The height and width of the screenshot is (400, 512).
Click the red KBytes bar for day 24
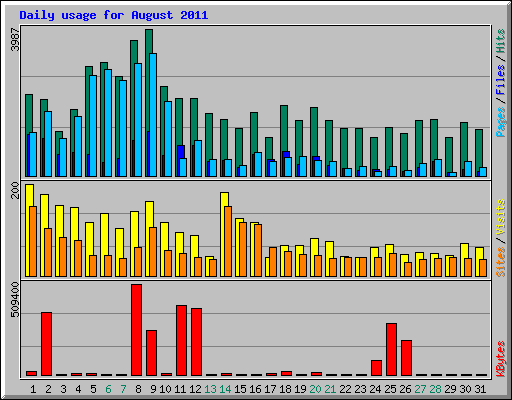376,368
